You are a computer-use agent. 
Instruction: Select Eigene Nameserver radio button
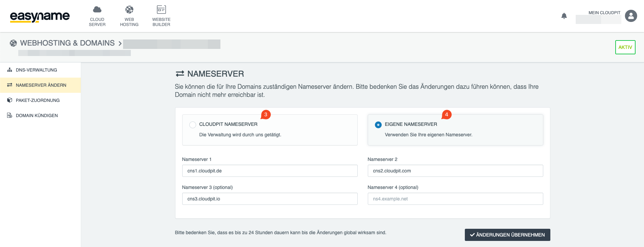click(378, 125)
